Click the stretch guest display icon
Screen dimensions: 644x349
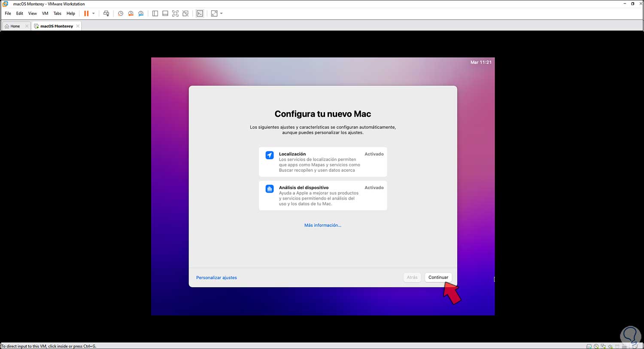214,13
